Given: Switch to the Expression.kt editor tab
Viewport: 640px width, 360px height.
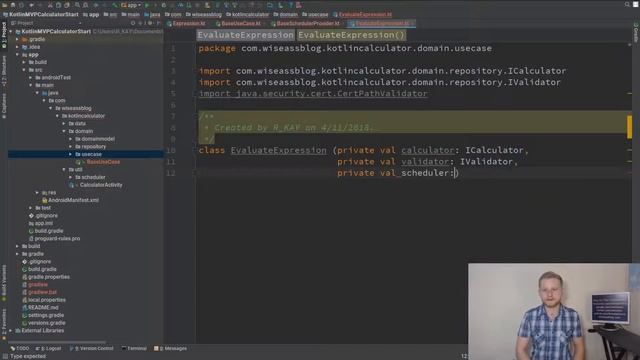Looking at the screenshot, I should pyautogui.click(x=186, y=24).
